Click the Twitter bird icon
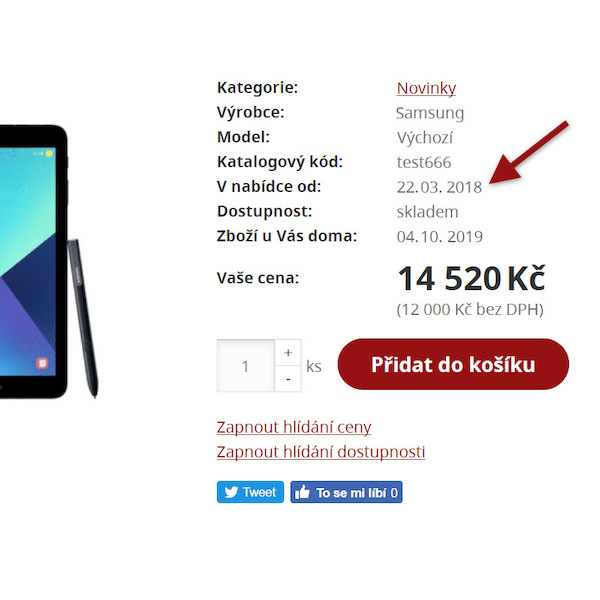This screenshot has width=600, height=600. point(231,492)
